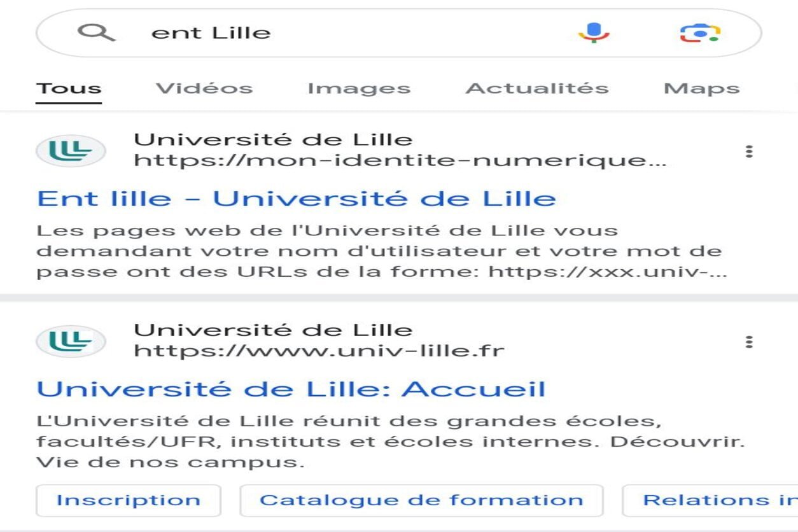Open the Université de Lille: Accueil link

click(291, 387)
